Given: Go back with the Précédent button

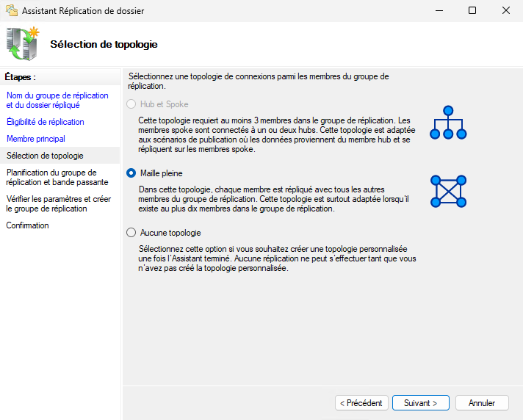Looking at the screenshot, I should coord(361,402).
